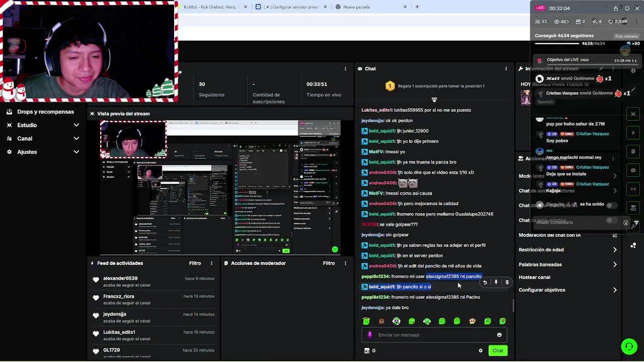Click GL1729 in the activity feed

(112, 350)
